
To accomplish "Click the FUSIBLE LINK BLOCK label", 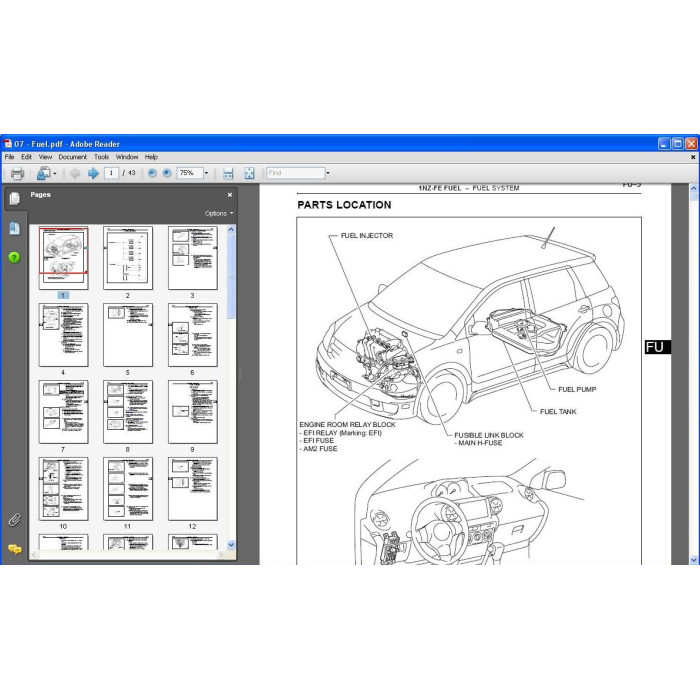I will tap(489, 435).
